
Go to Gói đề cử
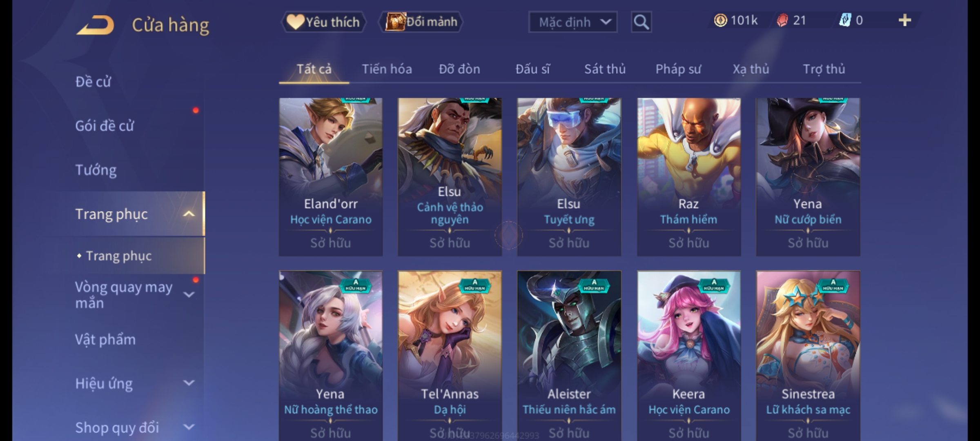click(105, 126)
